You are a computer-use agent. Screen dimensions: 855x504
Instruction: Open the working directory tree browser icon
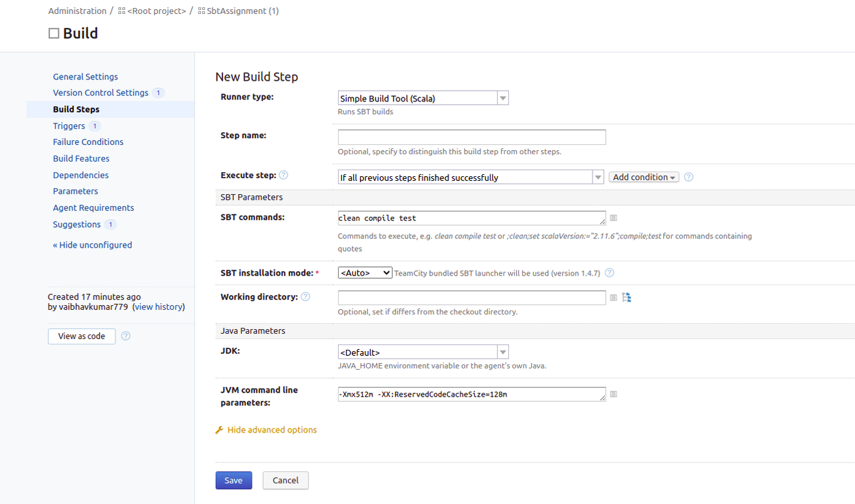pyautogui.click(x=627, y=297)
